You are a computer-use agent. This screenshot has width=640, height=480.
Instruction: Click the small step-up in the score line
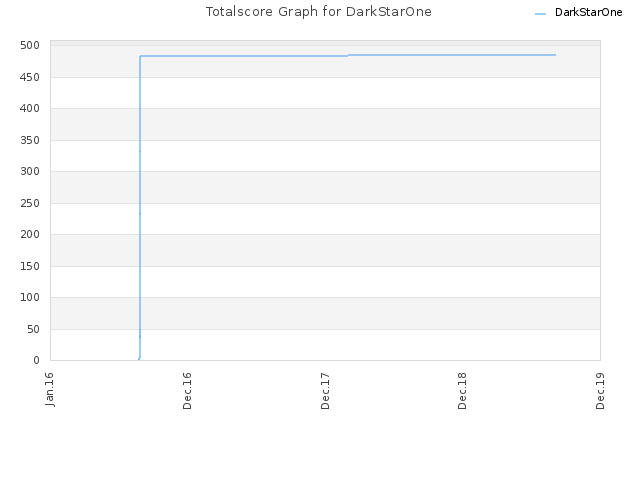[x=348, y=56]
